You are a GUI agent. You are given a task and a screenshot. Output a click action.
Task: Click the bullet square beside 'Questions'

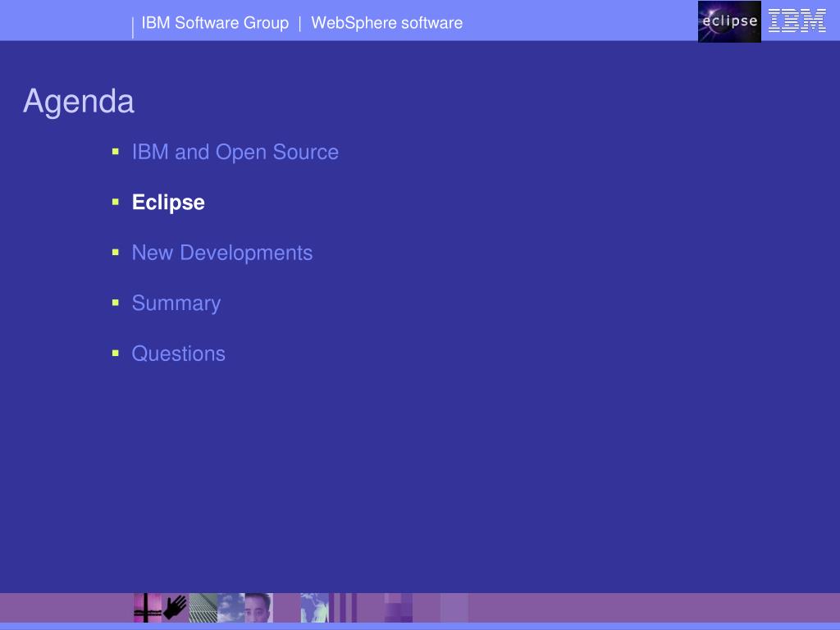115,353
